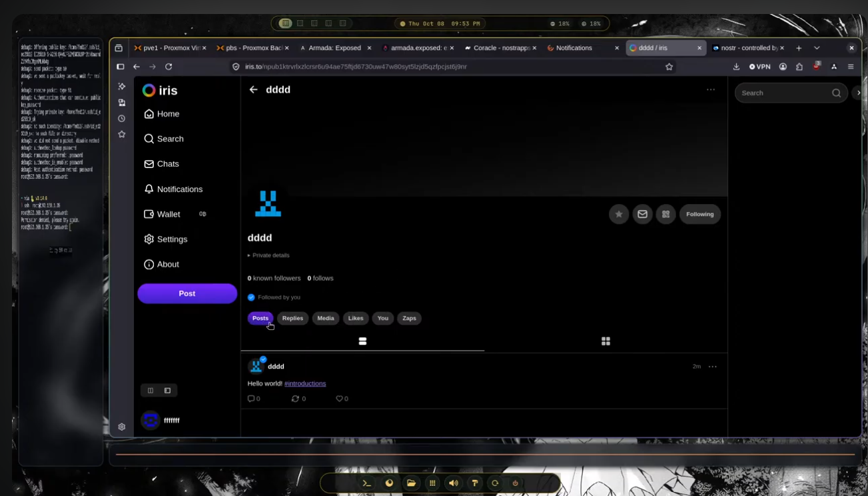Click the VPN button in the browser toolbar
Screen dimensions: 868x496
pyautogui.click(x=759, y=67)
